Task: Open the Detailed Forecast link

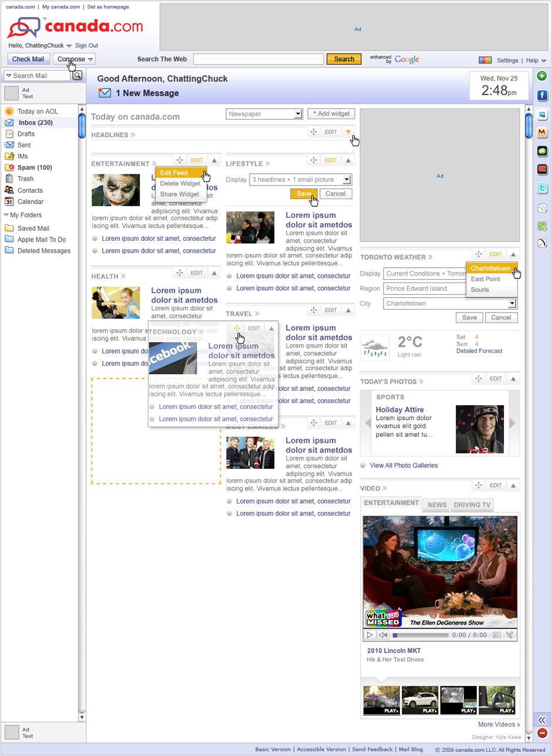Action: pos(479,351)
